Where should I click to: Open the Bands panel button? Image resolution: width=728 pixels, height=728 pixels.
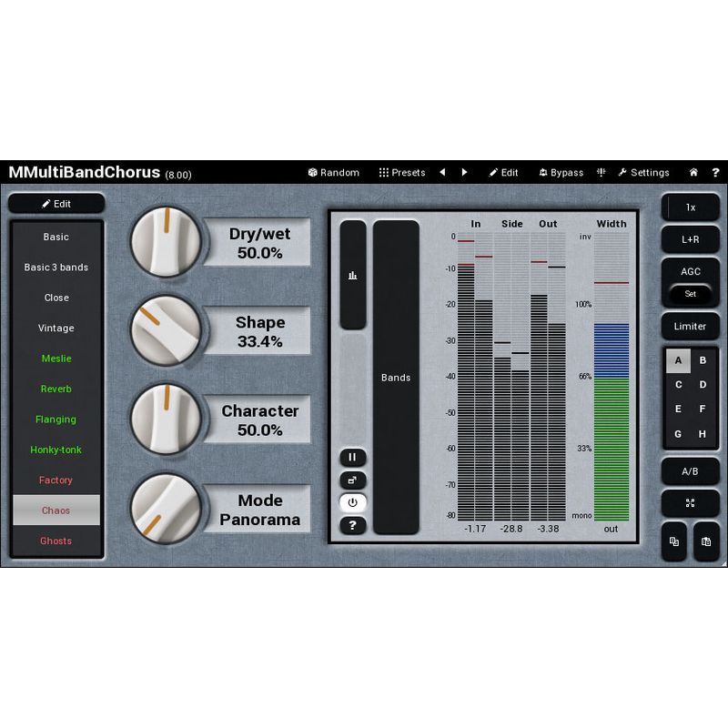coord(396,378)
